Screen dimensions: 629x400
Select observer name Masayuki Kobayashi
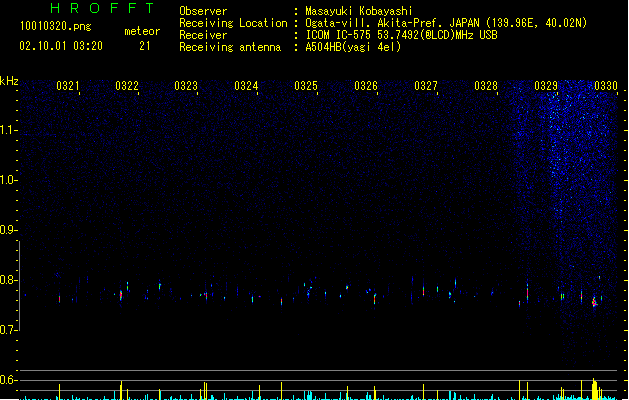pyautogui.click(x=359, y=11)
